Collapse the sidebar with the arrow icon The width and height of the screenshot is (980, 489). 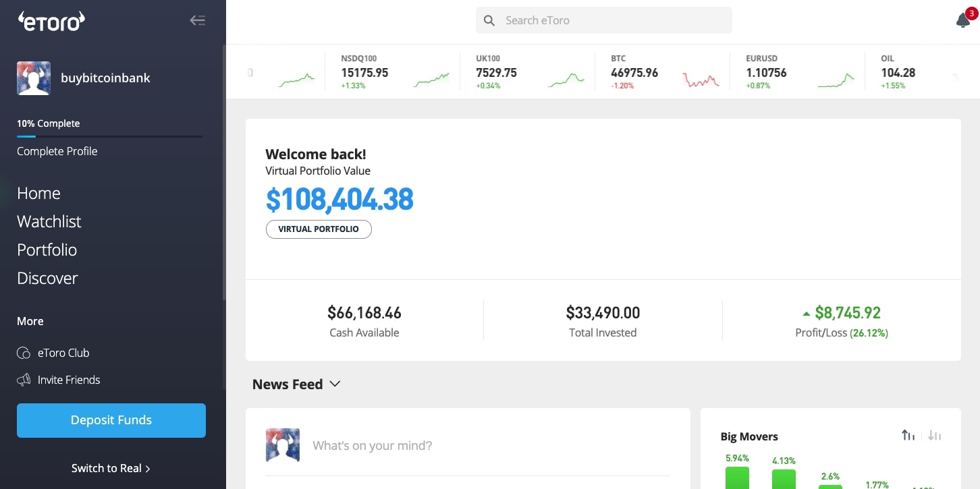pos(197,20)
